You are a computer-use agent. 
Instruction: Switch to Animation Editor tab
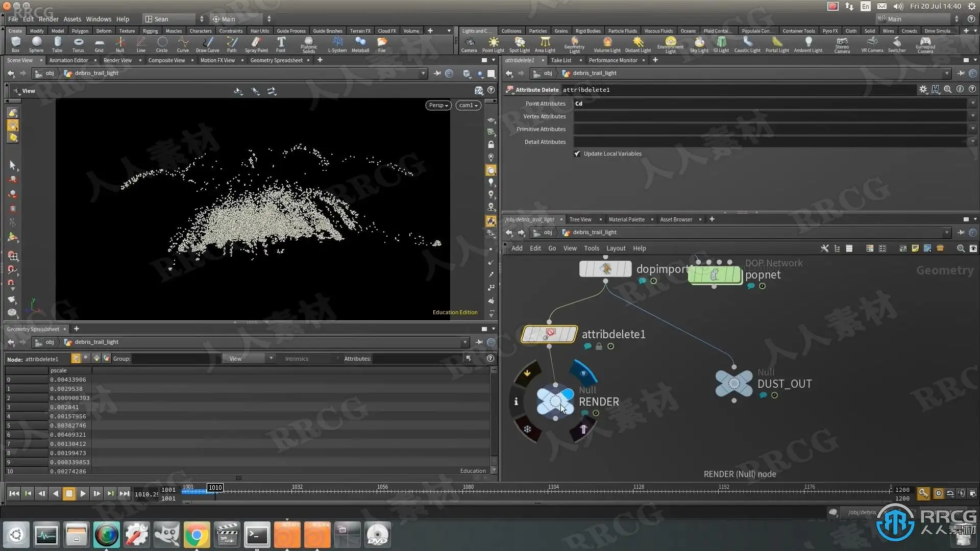68,60
